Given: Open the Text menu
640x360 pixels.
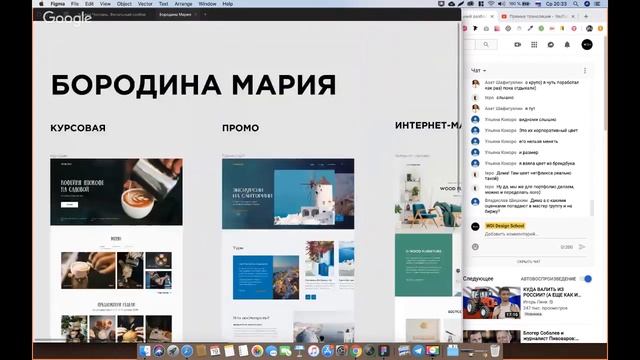Looking at the screenshot, I should click(x=163, y=4).
